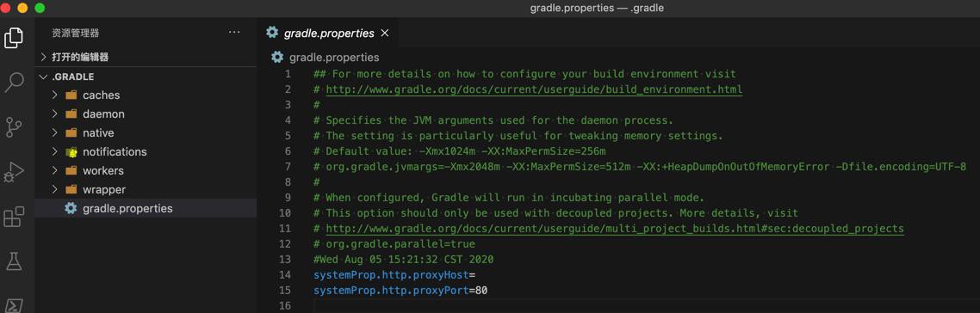Open the Explorer view in activity bar
The image size is (980, 313).
(x=14, y=38)
